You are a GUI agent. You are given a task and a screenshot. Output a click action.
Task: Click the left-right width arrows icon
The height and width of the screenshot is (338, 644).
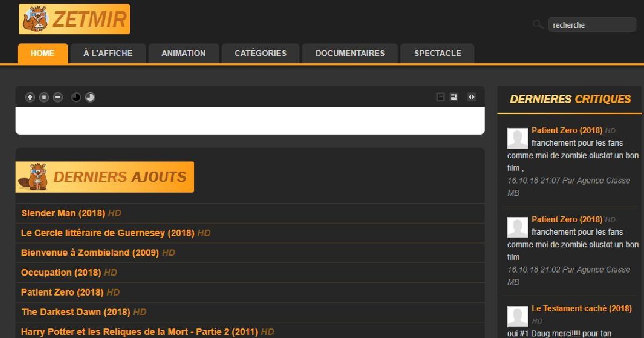471,97
